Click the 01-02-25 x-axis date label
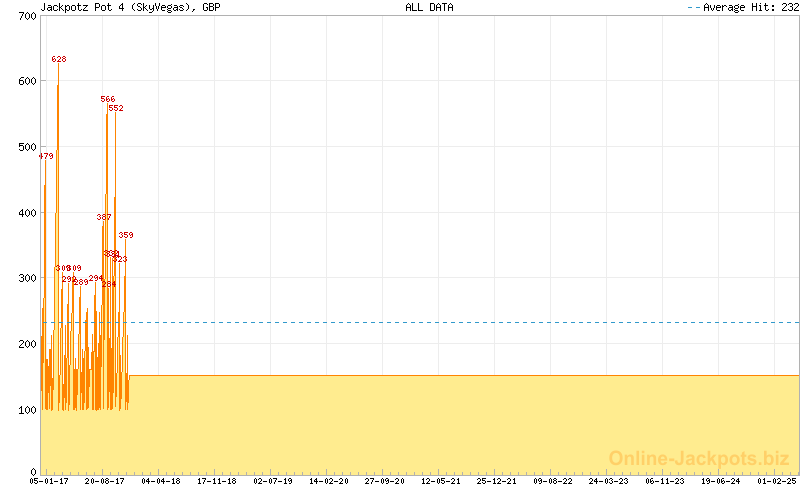 [x=777, y=482]
